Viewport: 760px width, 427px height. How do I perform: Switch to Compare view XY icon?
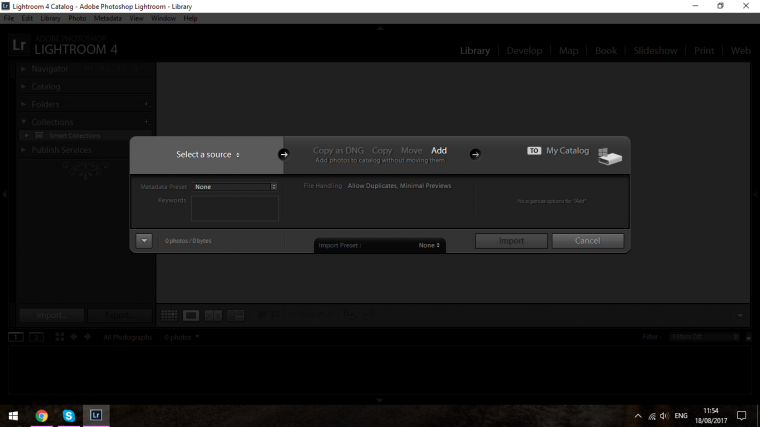tap(213, 316)
